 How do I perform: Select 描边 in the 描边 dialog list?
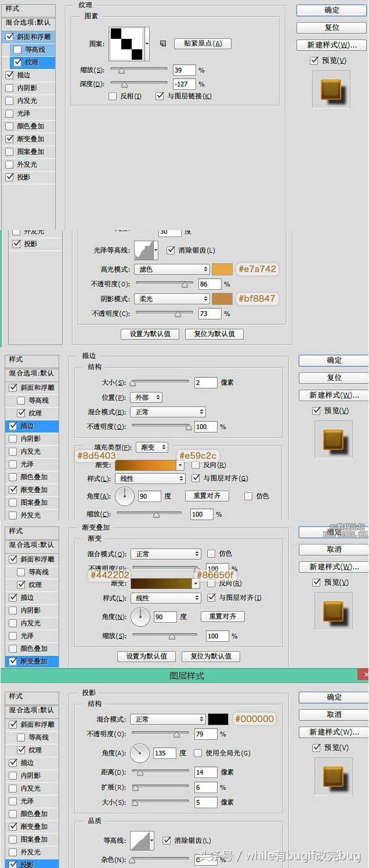pos(32,426)
